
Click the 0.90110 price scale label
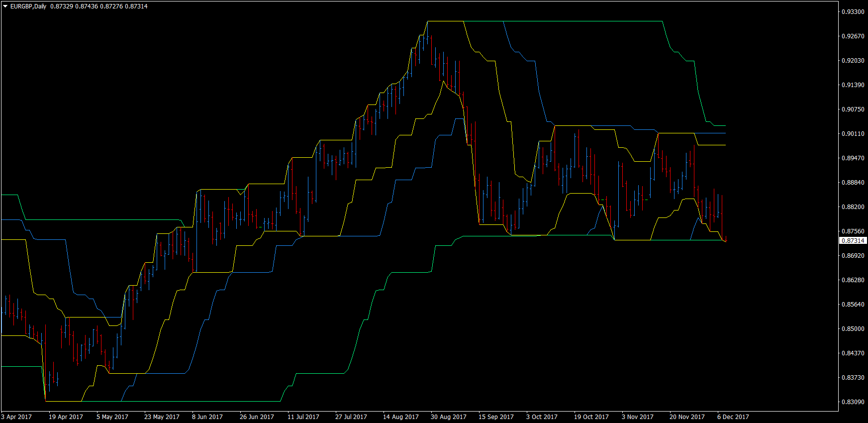pyautogui.click(x=853, y=133)
